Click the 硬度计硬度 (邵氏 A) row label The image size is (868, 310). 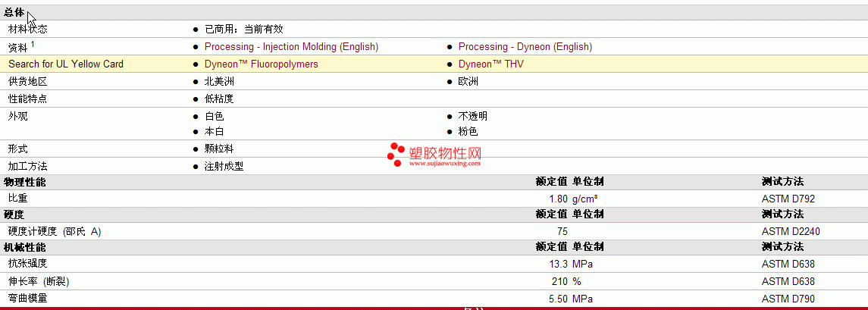pyautogui.click(x=55, y=232)
